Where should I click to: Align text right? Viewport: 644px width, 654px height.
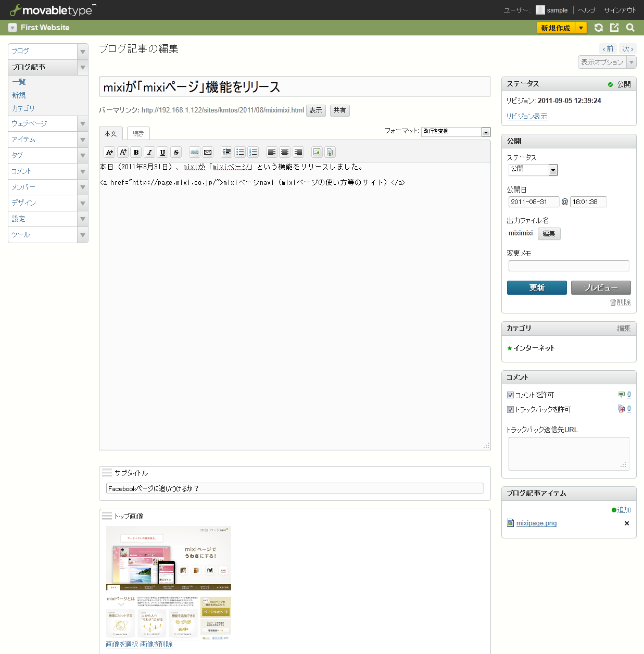298,152
